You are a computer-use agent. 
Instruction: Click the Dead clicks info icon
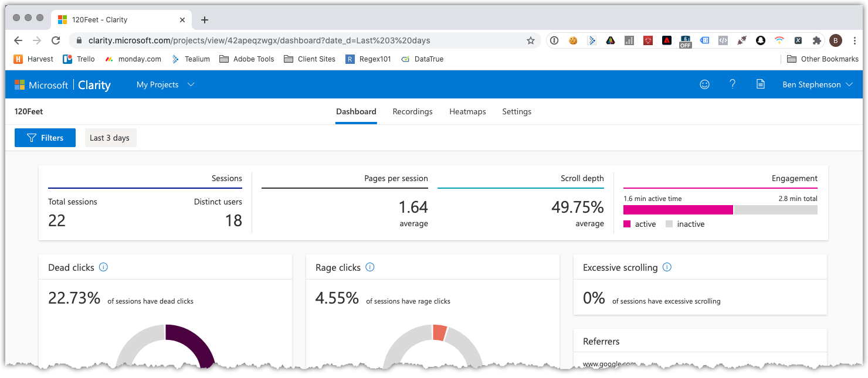tap(103, 267)
